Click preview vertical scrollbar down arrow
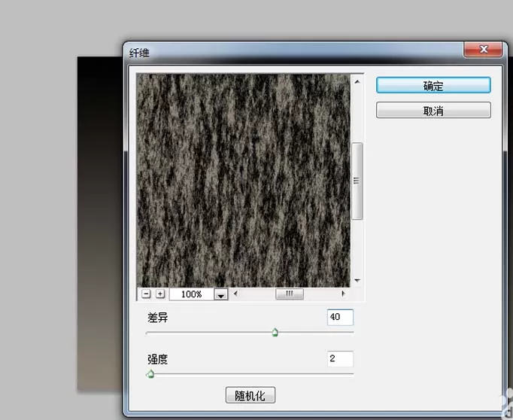Viewport: 513px width, 420px height. coord(357,281)
